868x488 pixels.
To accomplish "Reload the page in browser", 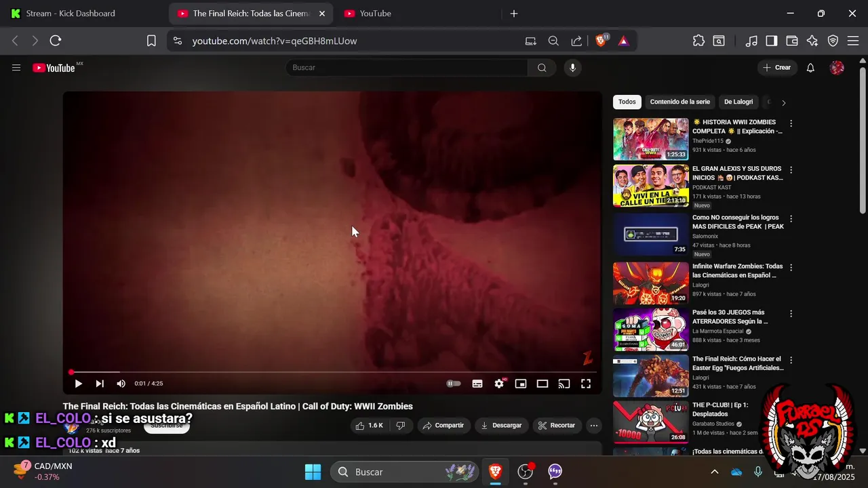I will pos(56,41).
